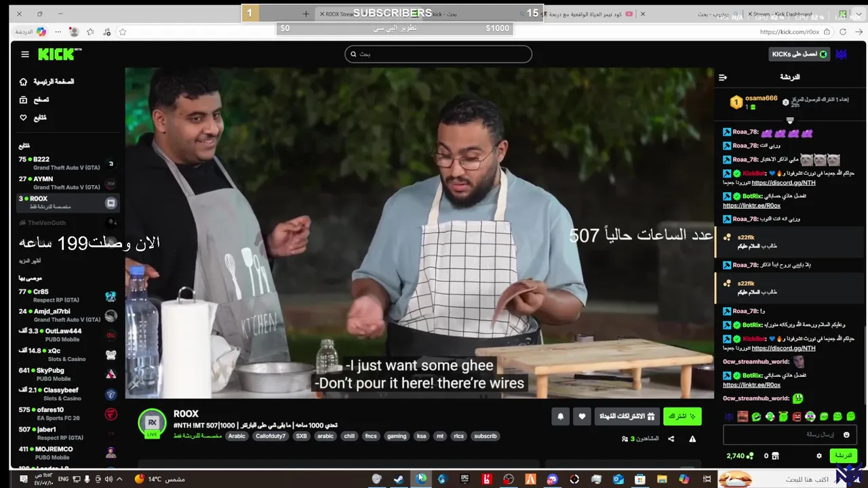Open the new browser tab with the plus
This screenshot has width=868, height=488.
(x=306, y=14)
